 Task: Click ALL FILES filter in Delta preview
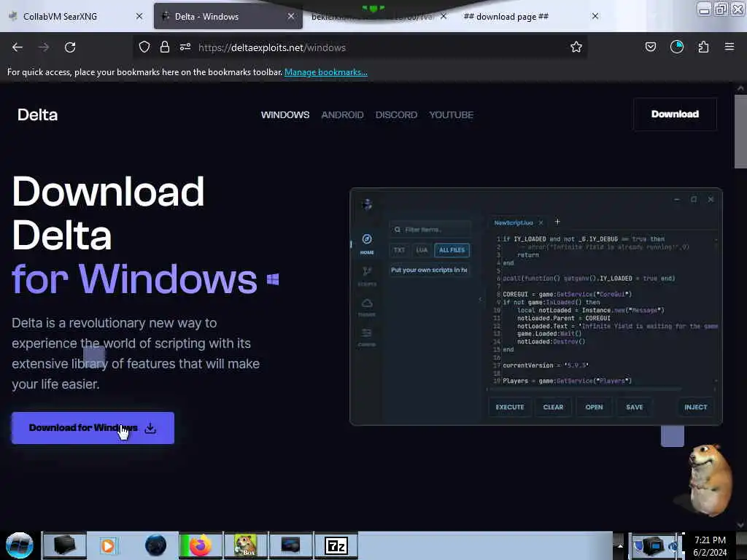(452, 250)
